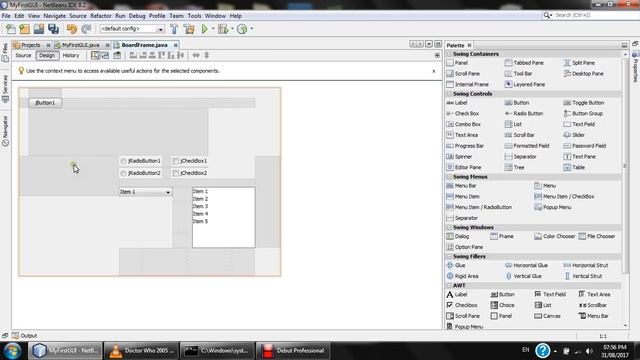Select the Slider palette component
This screenshot has height=360, width=640.
(x=574, y=135)
